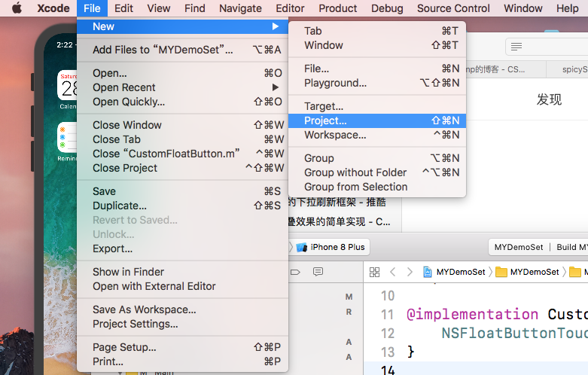Choose Close Tab menu item
The height and width of the screenshot is (375, 588).
pos(183,139)
